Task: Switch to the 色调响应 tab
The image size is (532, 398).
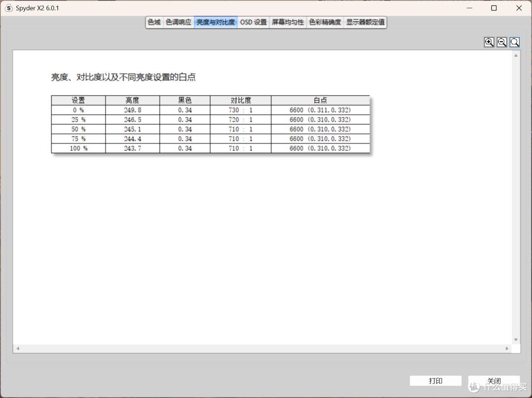Action: [x=178, y=22]
